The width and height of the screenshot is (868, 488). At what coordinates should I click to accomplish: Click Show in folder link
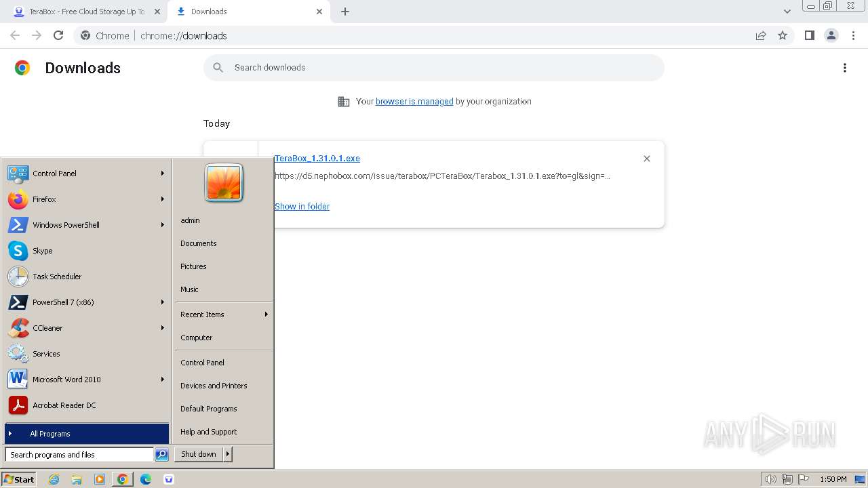click(302, 207)
